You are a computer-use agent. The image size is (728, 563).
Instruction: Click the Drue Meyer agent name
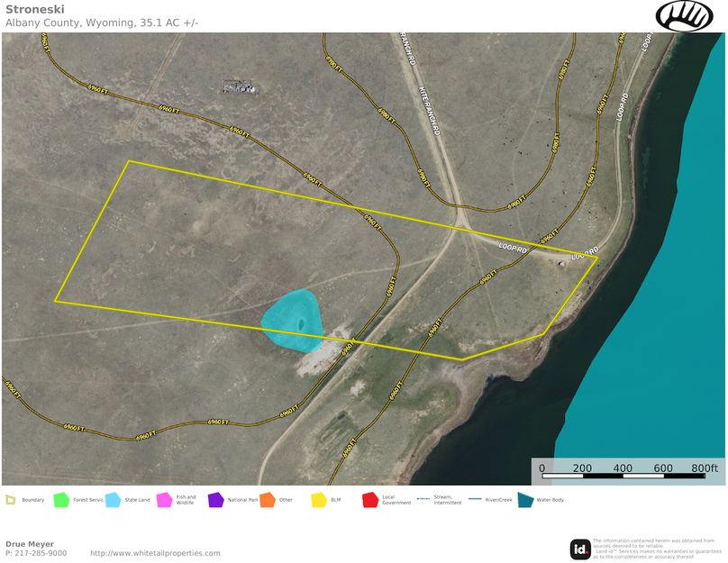30,544
